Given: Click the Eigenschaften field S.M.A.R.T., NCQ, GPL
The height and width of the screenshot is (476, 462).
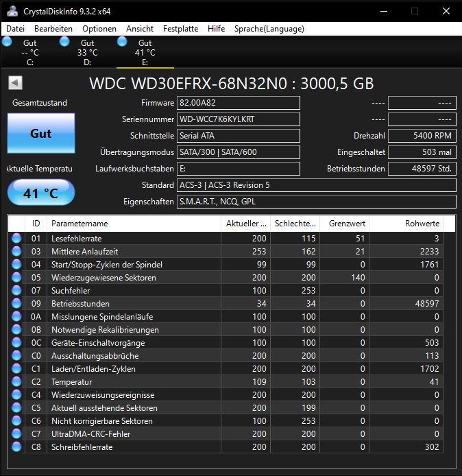Looking at the screenshot, I should tap(317, 202).
